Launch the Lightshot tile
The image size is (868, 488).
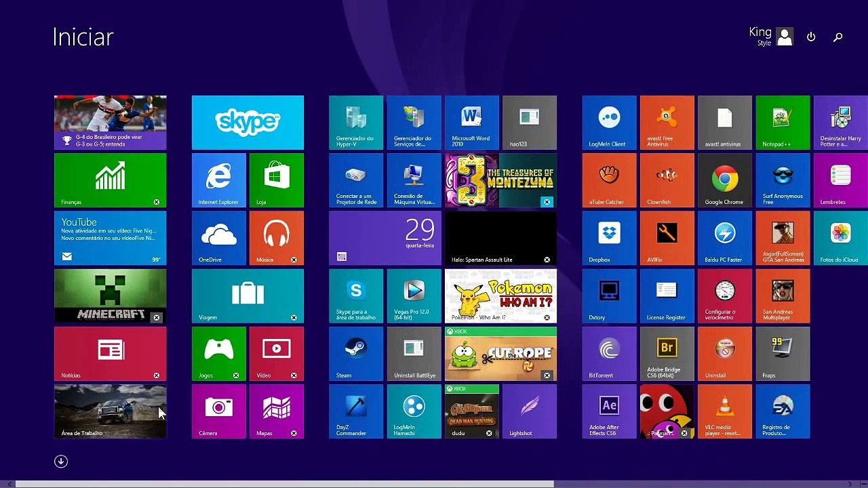[x=530, y=411]
